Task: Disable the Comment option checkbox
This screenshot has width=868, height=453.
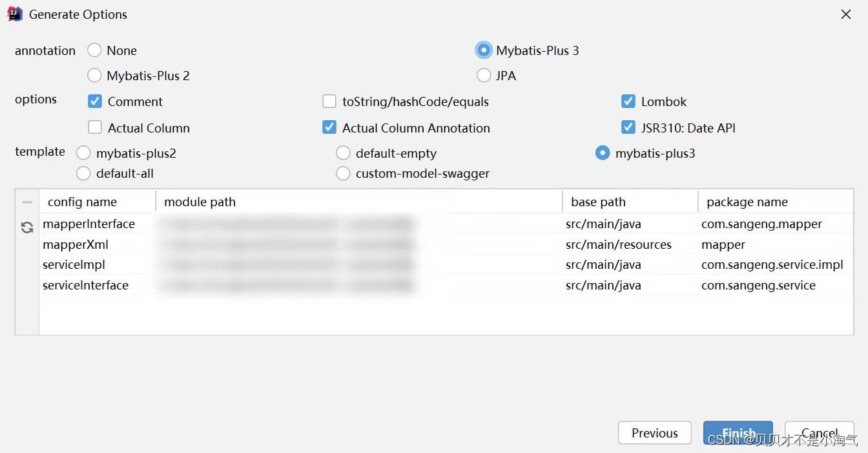Action: [x=95, y=101]
